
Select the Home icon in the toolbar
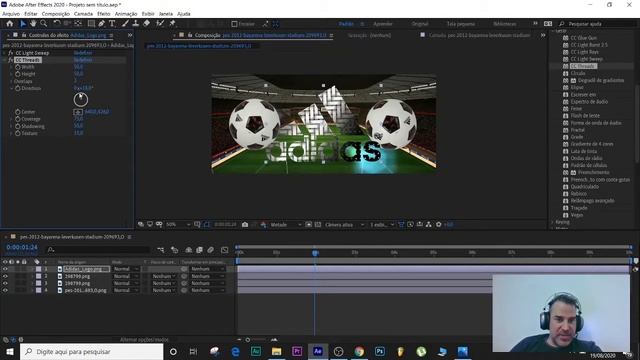click(x=9, y=24)
